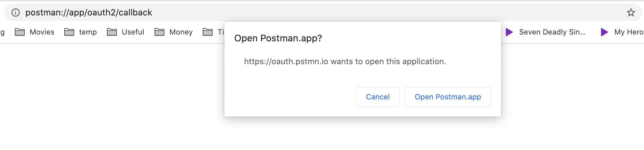Expand the partially hidden Ti bookmarks folder

[213, 32]
